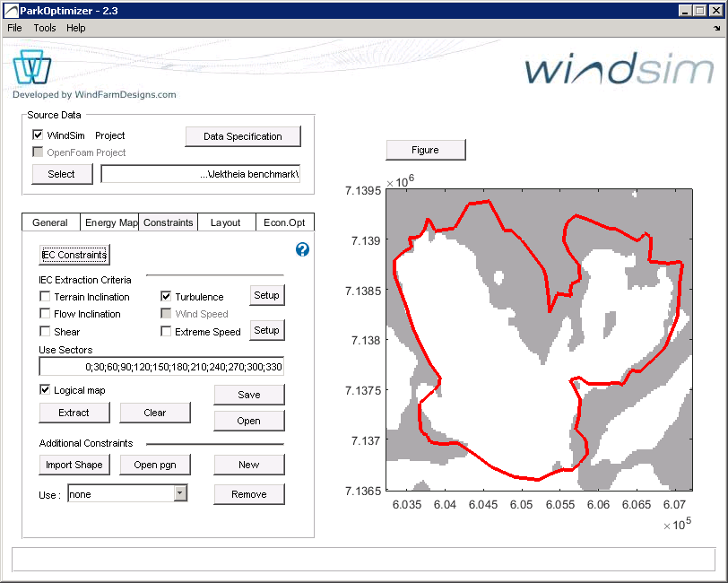
Task: Click the small dock arrow in menu bar
Action: 717,29
